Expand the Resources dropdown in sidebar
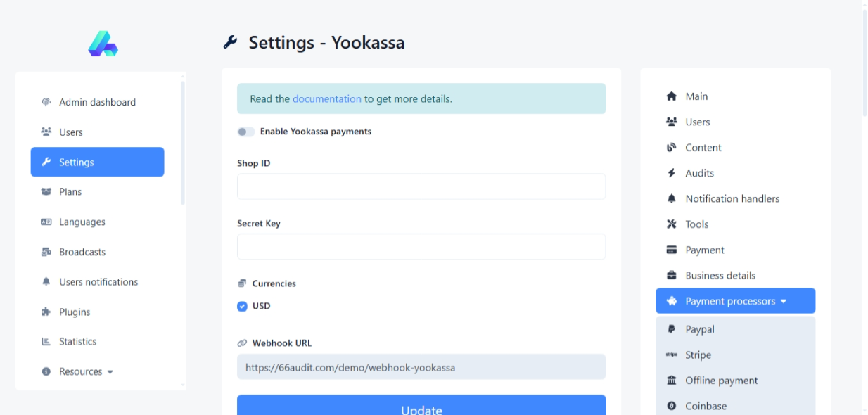 click(x=86, y=372)
